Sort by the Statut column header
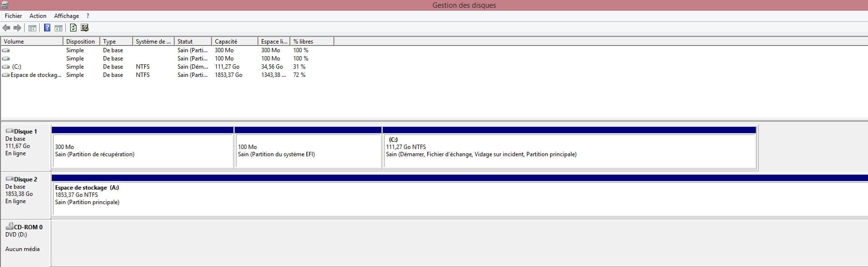868x267 pixels. (x=193, y=42)
